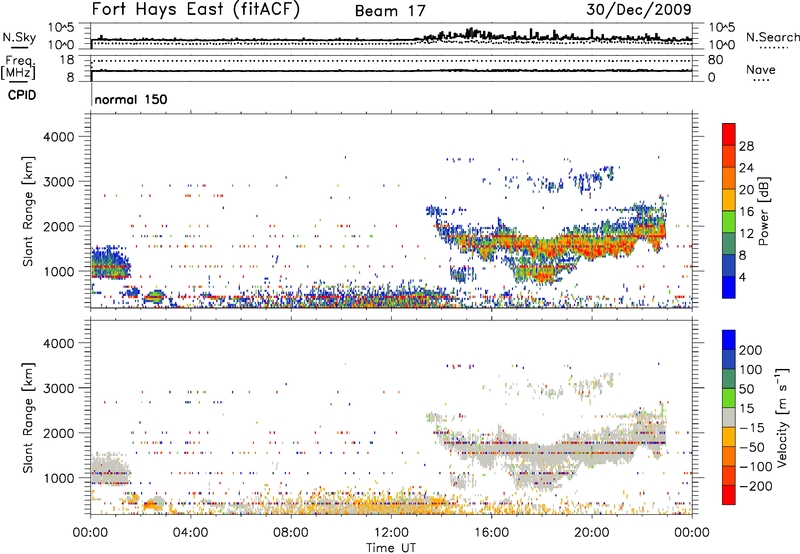Image resolution: width=800 pixels, height=554 pixels.
Task: Click the '20' power colorbar value
Action: 746,190
